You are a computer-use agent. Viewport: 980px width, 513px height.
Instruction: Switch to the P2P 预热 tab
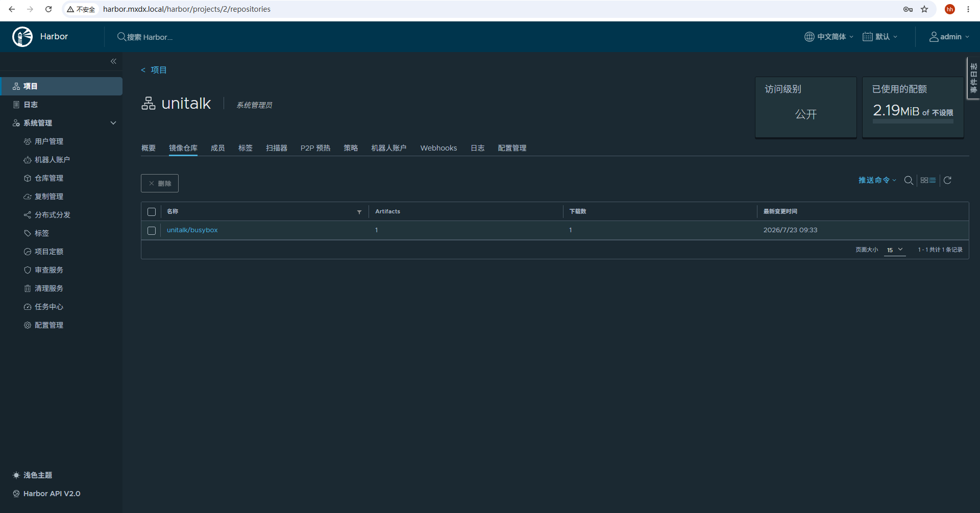(x=315, y=148)
